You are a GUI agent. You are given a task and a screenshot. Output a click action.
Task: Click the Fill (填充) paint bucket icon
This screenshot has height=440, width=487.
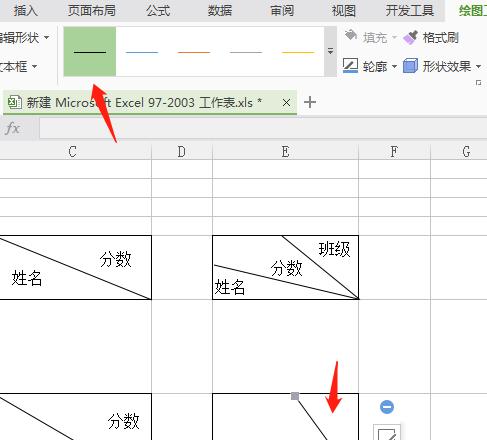tap(351, 35)
